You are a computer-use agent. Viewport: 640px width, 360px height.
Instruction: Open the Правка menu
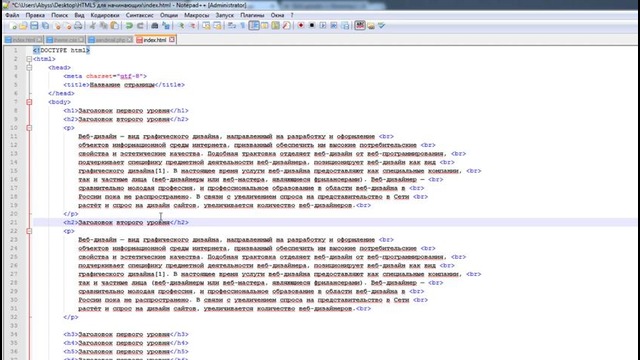point(35,15)
